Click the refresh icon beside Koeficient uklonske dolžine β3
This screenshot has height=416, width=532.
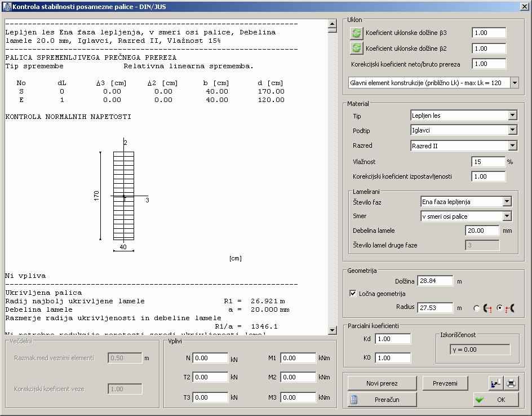pos(356,33)
